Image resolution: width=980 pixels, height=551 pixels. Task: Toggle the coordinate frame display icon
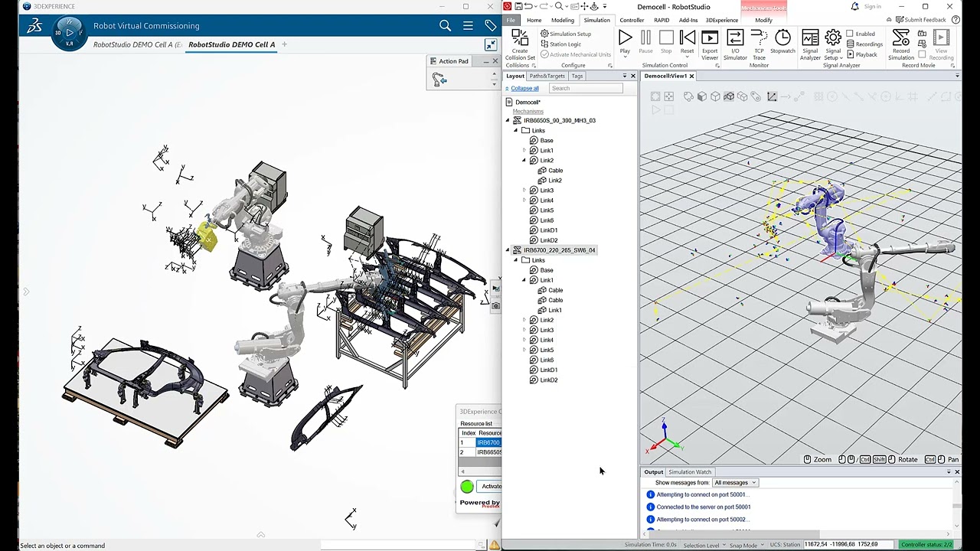[772, 96]
